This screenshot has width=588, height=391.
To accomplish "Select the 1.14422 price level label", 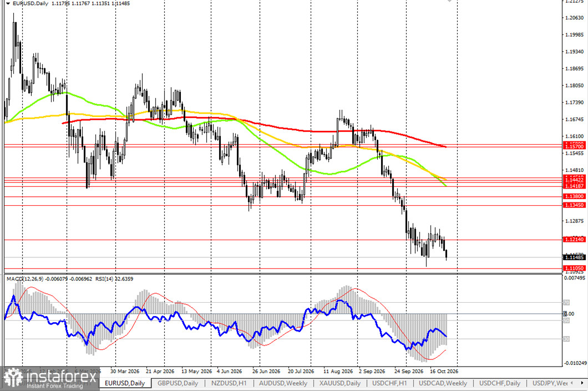I will 574,180.
